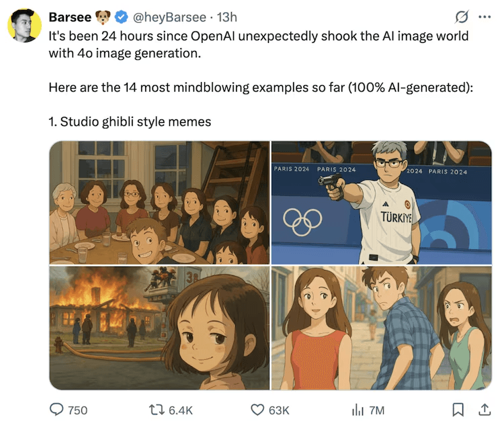Open Barsee's profile avatar
The image size is (504, 421).
[24, 26]
